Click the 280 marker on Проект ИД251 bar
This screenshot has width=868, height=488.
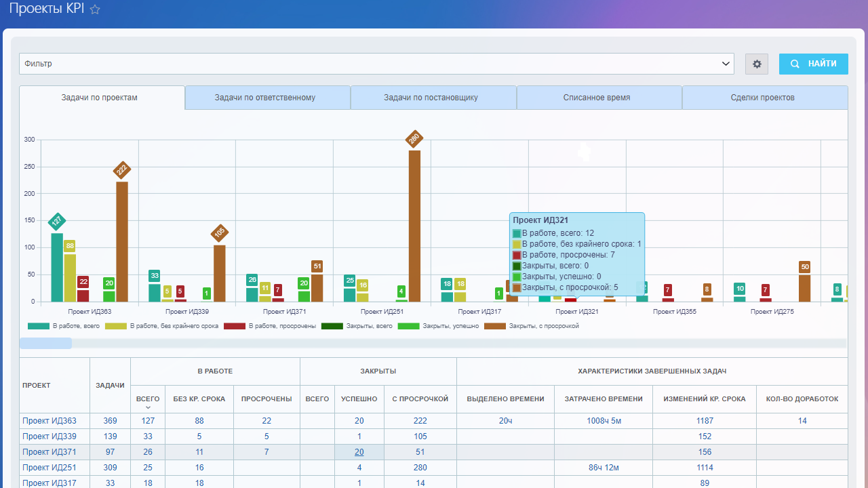[x=414, y=139]
